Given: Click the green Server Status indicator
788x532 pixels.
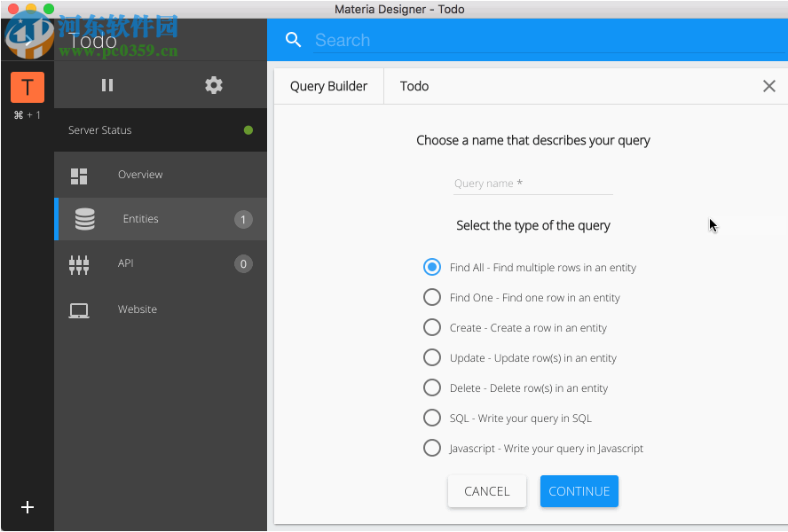Looking at the screenshot, I should point(248,130).
